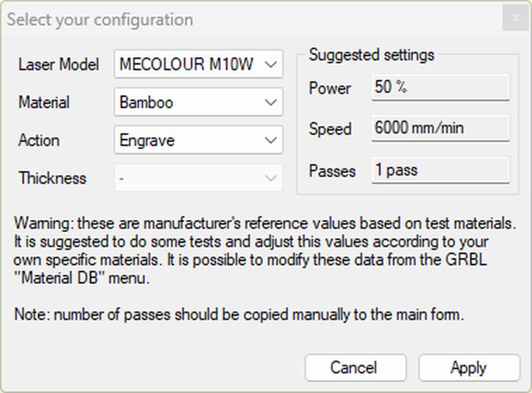Click the Power field showing 50 %
The image size is (532, 393).
[x=440, y=88]
